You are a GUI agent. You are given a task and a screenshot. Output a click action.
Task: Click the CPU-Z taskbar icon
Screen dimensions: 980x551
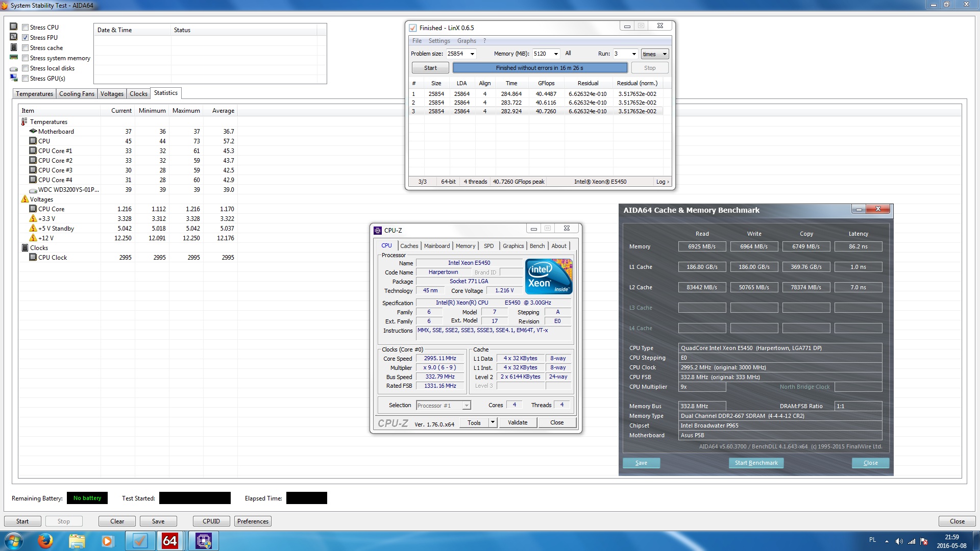click(203, 541)
